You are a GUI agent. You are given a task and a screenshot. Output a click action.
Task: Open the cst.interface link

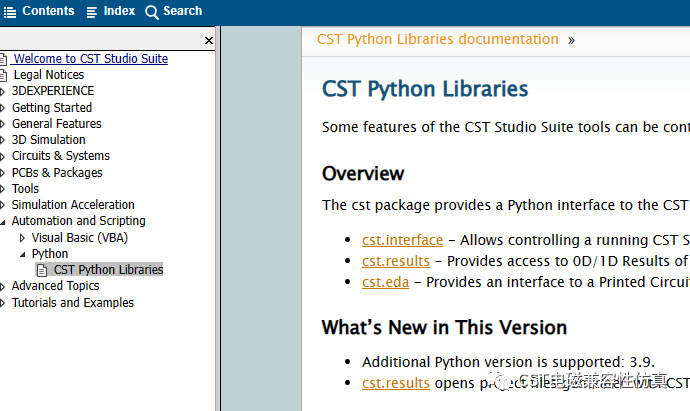click(402, 240)
